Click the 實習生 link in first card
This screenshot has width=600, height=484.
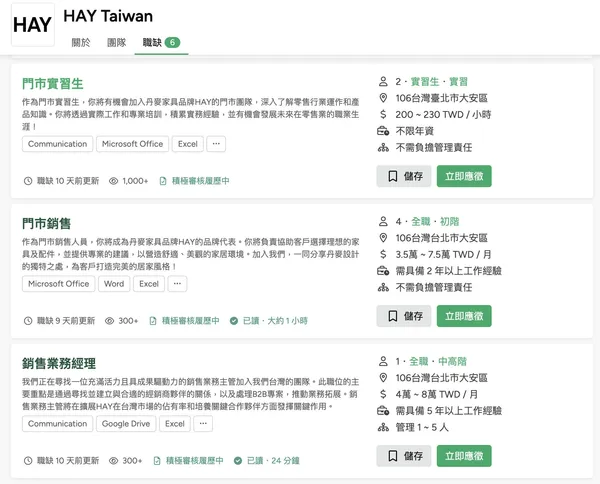tap(425, 82)
